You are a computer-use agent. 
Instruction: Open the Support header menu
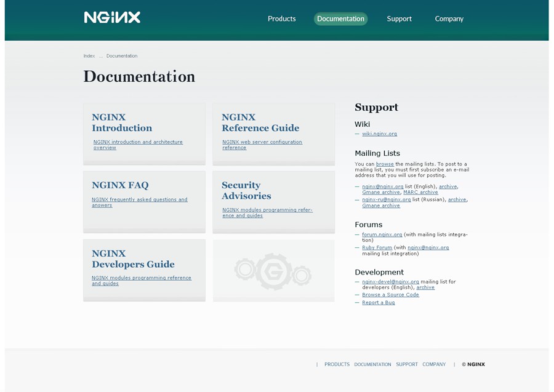tap(399, 18)
